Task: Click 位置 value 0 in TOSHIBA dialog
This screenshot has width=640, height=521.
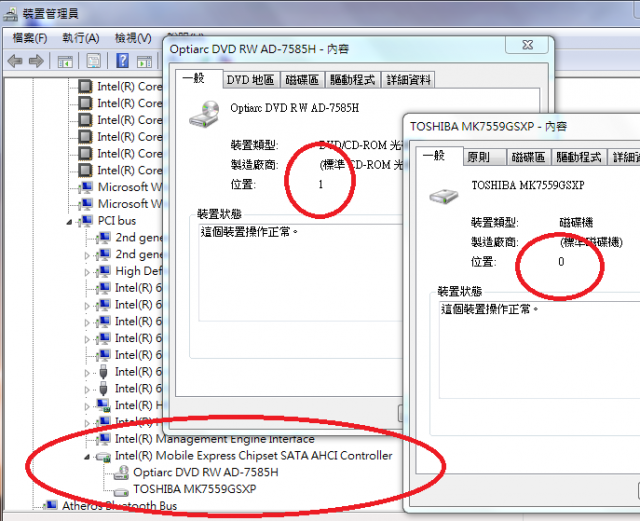Action: click(x=561, y=262)
